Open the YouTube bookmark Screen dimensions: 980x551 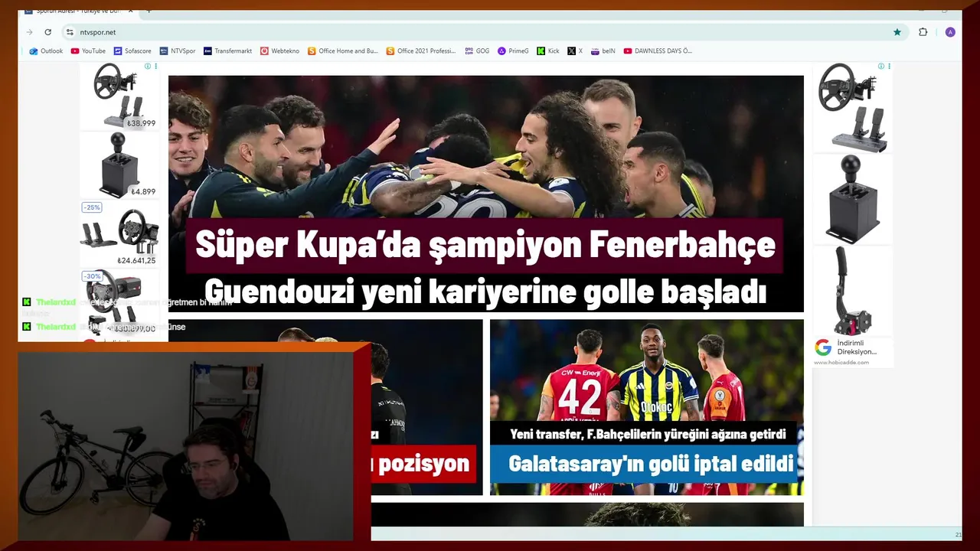(88, 51)
